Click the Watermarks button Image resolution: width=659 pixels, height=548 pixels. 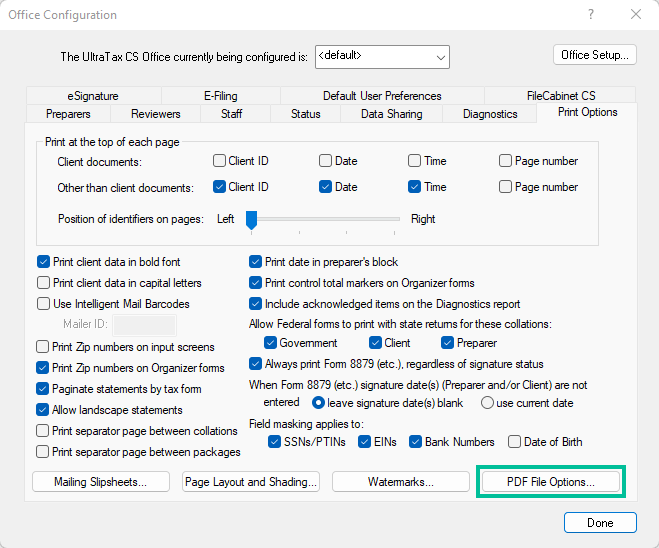click(x=400, y=482)
